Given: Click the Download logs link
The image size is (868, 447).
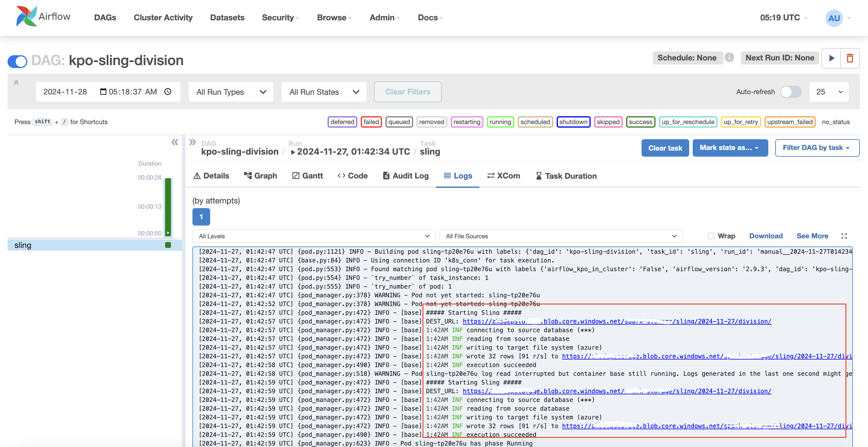Looking at the screenshot, I should (x=766, y=236).
